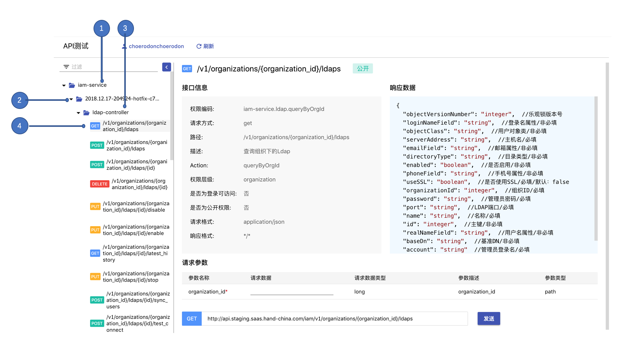
Task: Click the 请求数据类型 column header
Action: (x=370, y=278)
